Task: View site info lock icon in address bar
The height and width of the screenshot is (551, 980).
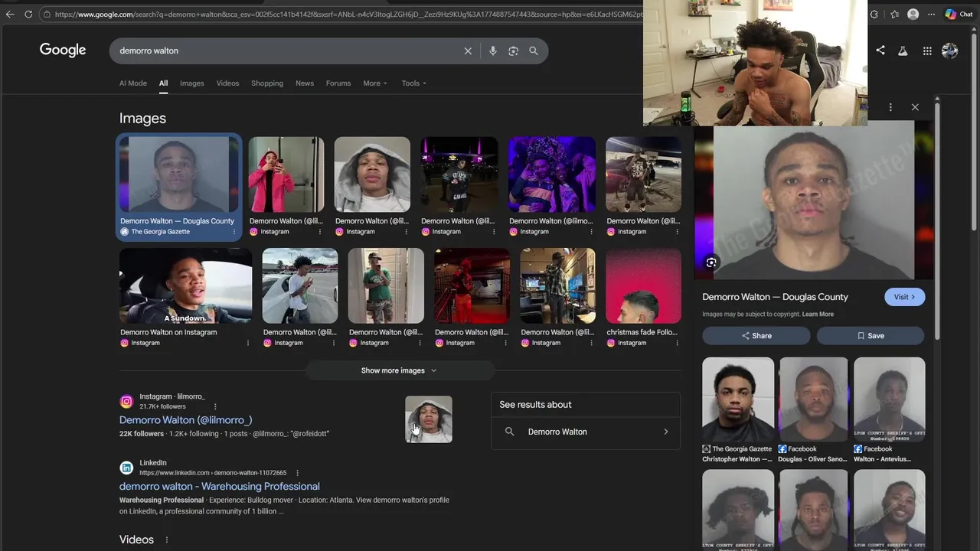Action: click(x=47, y=14)
